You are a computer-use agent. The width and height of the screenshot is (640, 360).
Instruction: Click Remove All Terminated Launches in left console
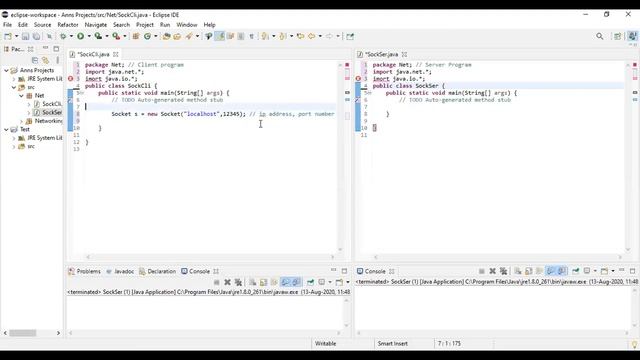[238, 282]
